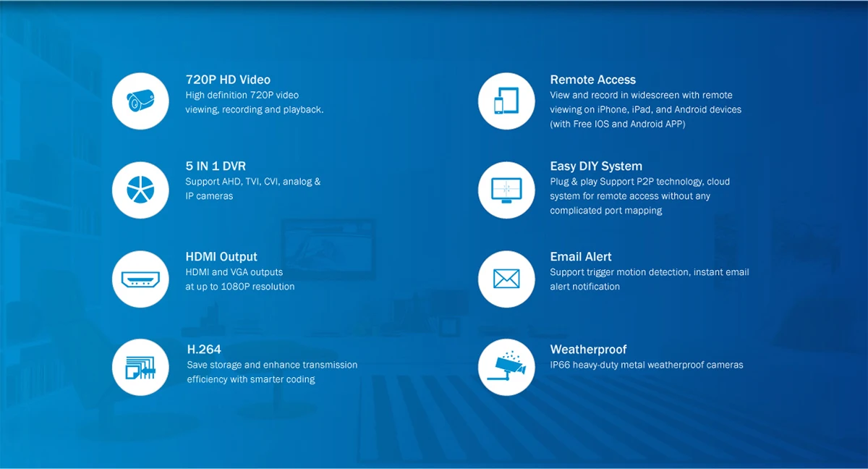This screenshot has height=469, width=868.
Task: Click the H.264 coding chip icon
Action: (140, 368)
